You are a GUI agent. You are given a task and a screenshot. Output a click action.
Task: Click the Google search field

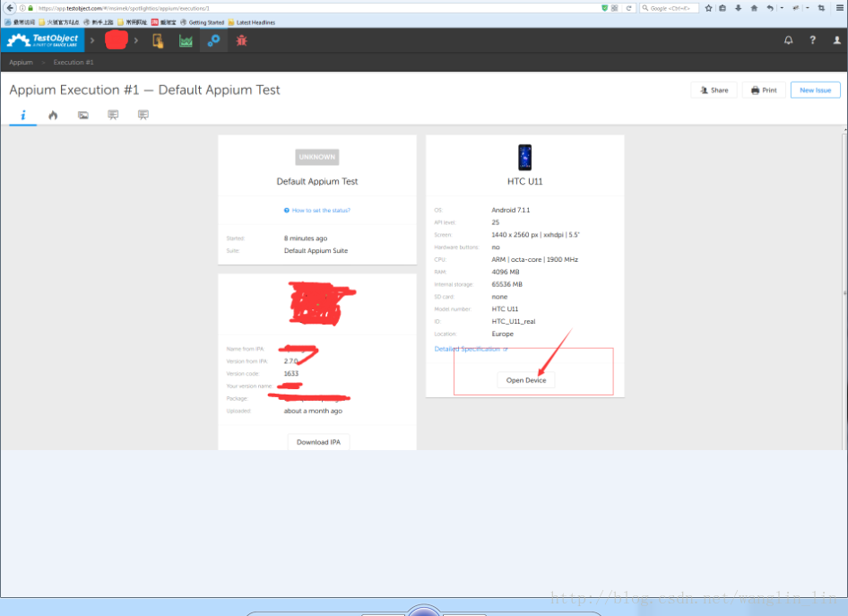[x=669, y=8]
